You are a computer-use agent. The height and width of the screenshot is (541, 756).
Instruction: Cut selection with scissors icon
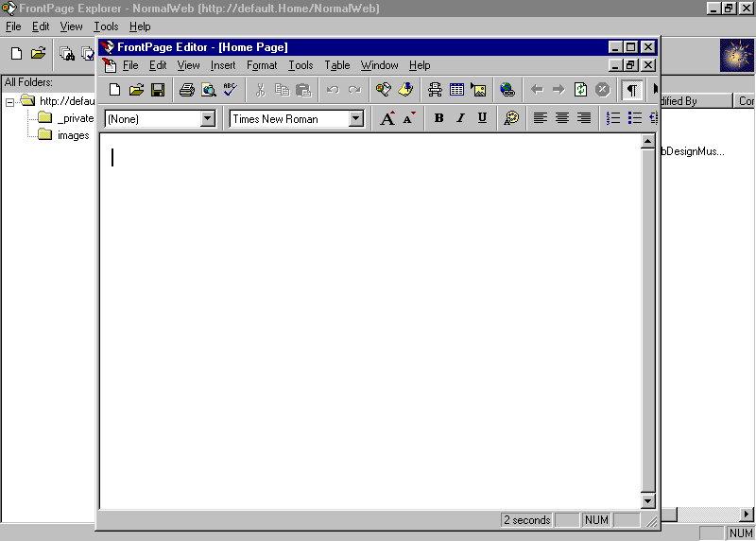tap(261, 90)
